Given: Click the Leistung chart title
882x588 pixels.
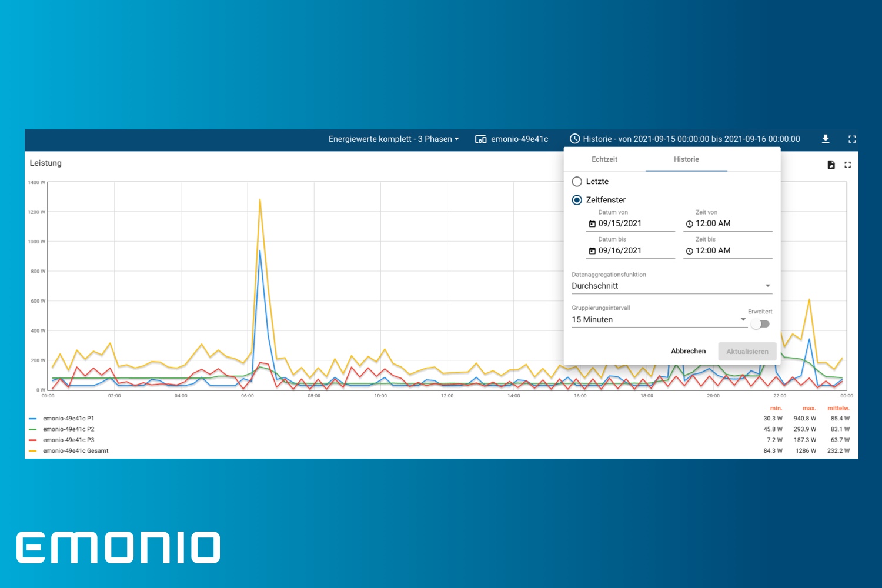Looking at the screenshot, I should tap(46, 163).
